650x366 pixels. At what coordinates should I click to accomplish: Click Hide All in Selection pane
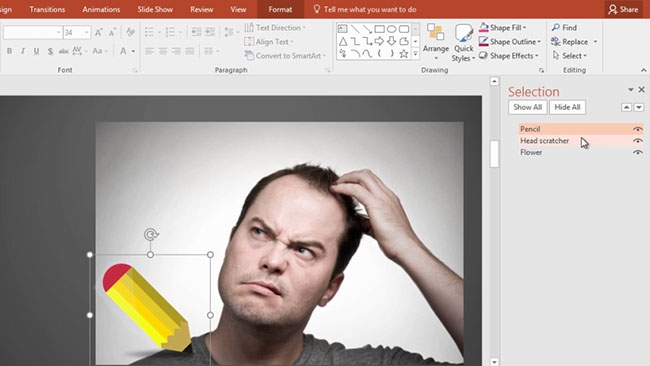(567, 107)
